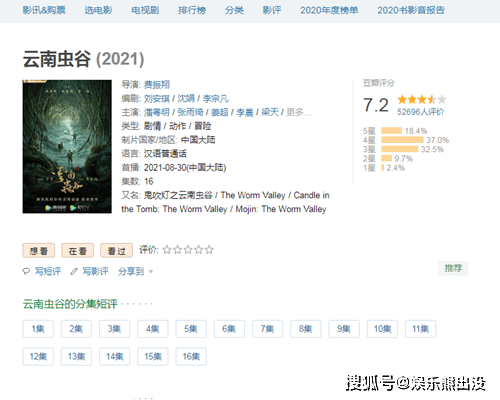Screen dimensions: 500x400
Task: Rate two stars in 评价
Action: (x=177, y=250)
